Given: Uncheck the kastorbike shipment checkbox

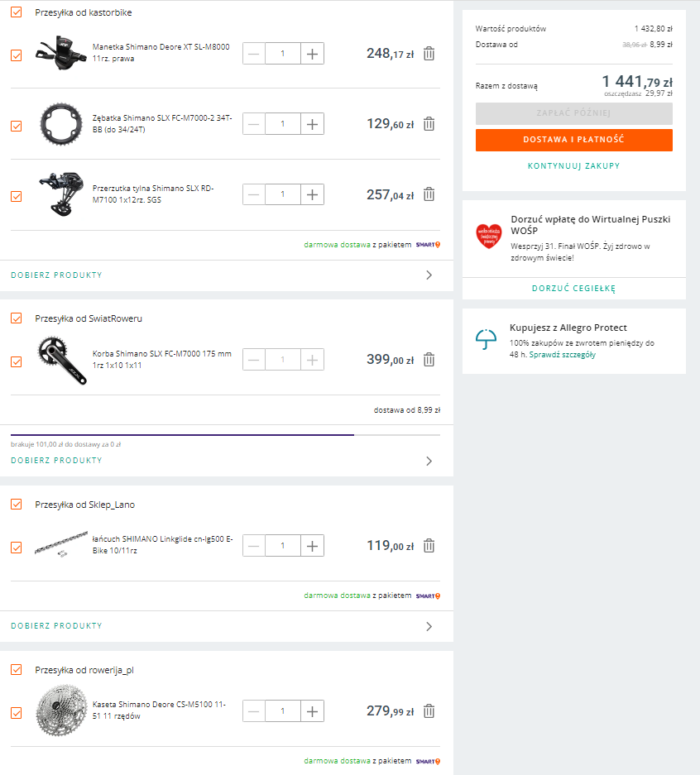Looking at the screenshot, I should 17,12.
